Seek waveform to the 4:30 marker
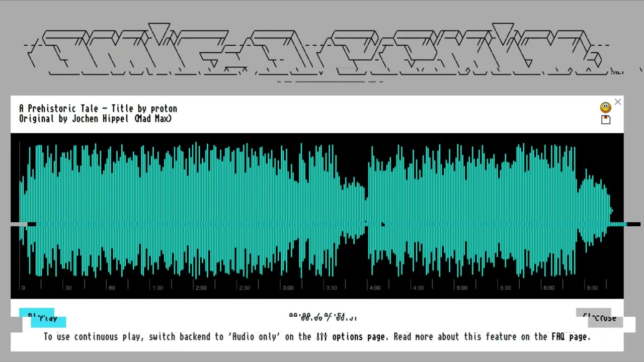 418,288
